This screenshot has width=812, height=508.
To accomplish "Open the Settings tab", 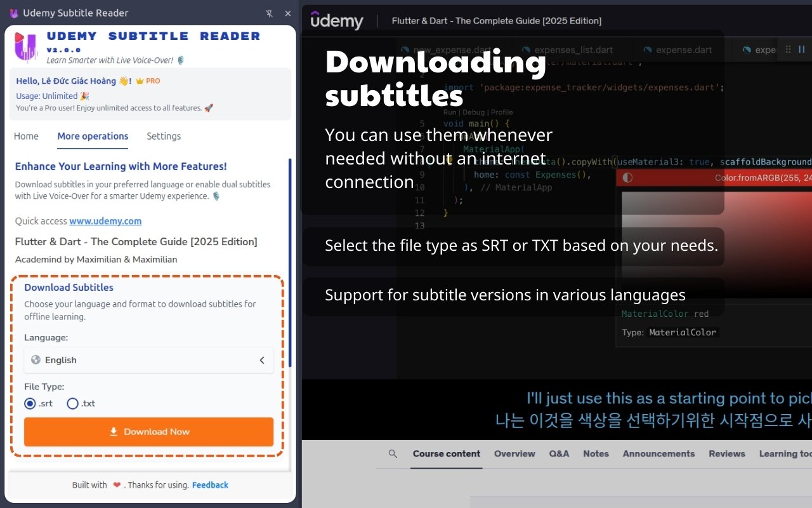I will click(164, 136).
